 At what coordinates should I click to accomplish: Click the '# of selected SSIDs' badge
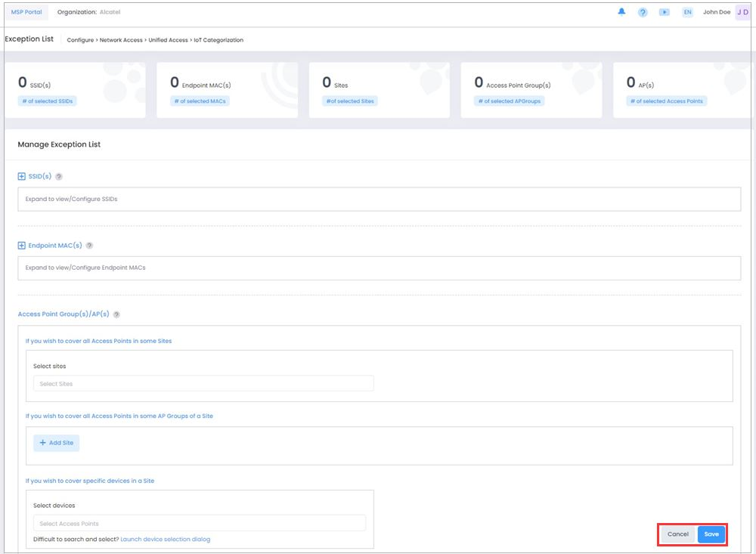pos(47,101)
